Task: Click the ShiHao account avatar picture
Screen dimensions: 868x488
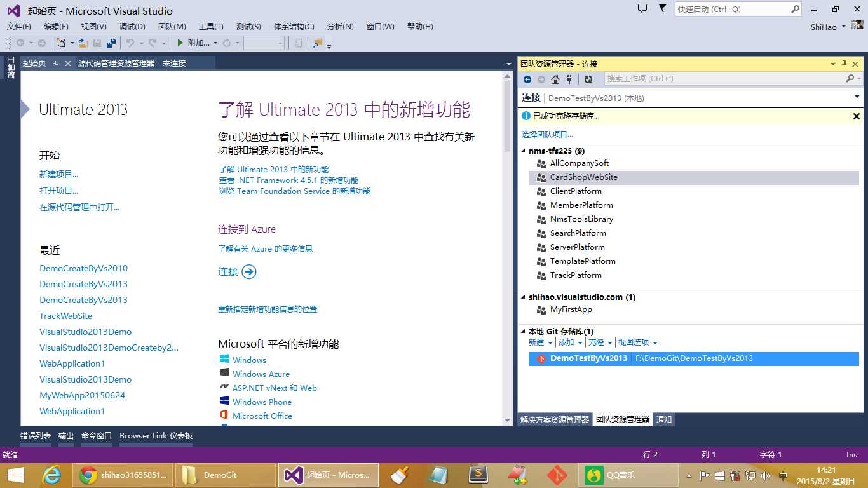Action: [857, 26]
